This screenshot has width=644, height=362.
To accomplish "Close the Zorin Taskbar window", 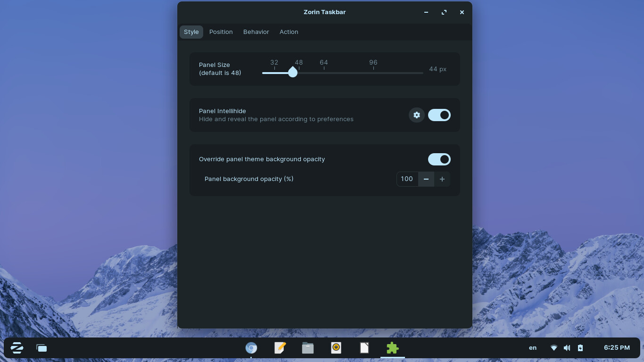I will [462, 12].
